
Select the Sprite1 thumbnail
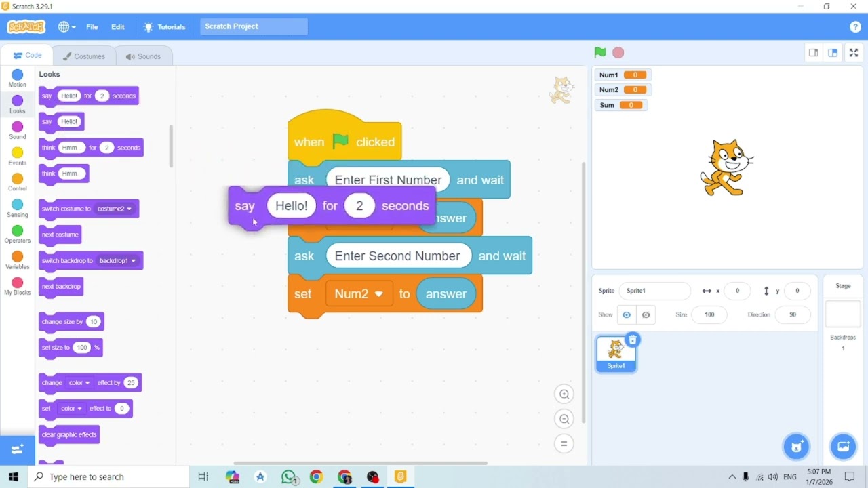tap(616, 354)
